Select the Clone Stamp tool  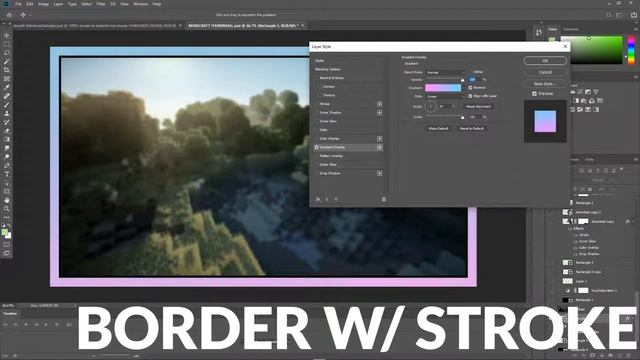pos(7,113)
